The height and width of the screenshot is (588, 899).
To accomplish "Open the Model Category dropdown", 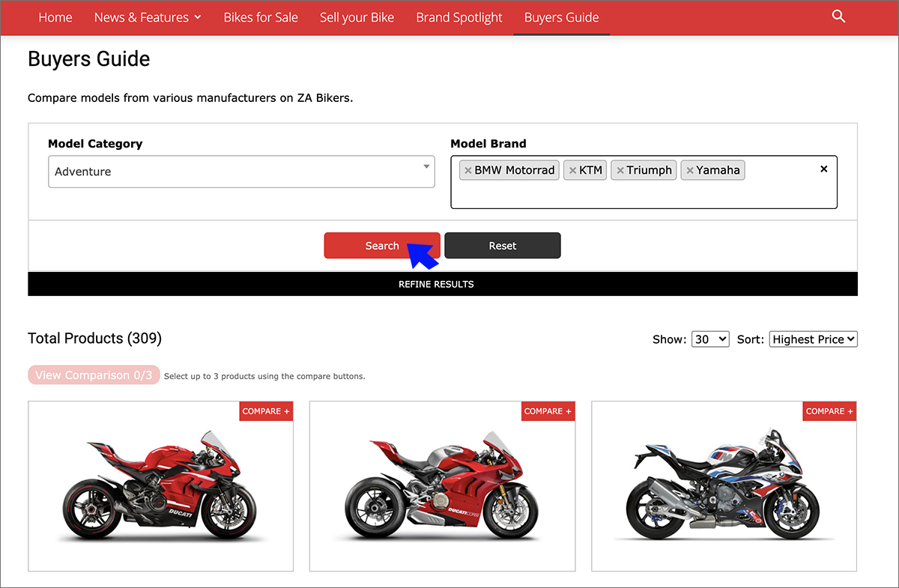I will click(241, 172).
